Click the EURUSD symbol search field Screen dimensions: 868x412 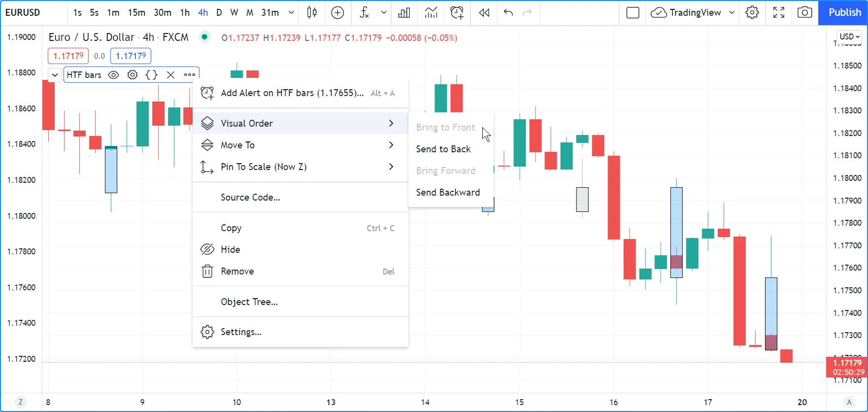pos(23,13)
